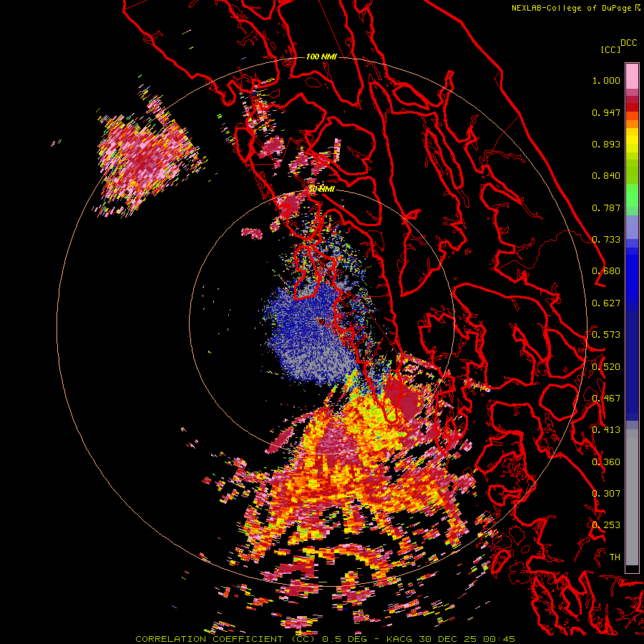644x644 pixels.
Task: Click the 0.947 scale value
Action: point(606,112)
